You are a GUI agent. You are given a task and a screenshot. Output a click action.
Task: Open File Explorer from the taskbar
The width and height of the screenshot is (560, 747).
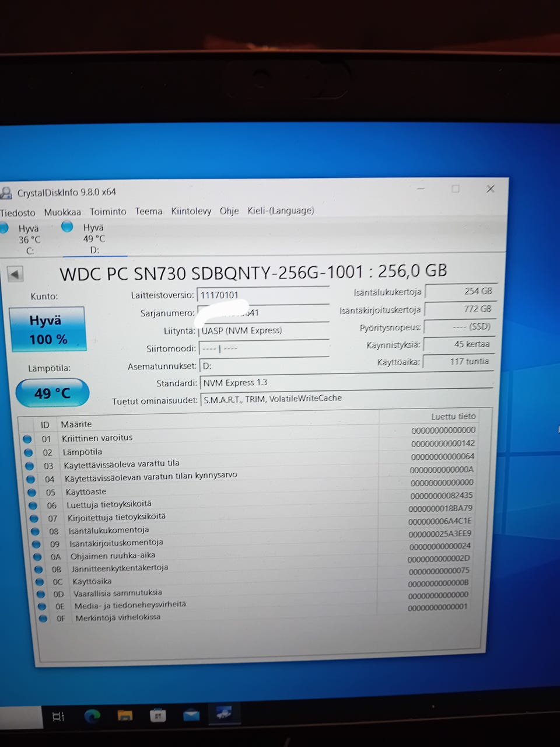[x=125, y=715]
